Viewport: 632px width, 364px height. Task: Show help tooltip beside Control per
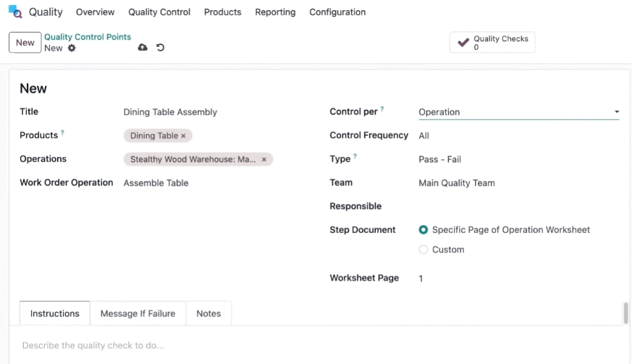(x=382, y=109)
